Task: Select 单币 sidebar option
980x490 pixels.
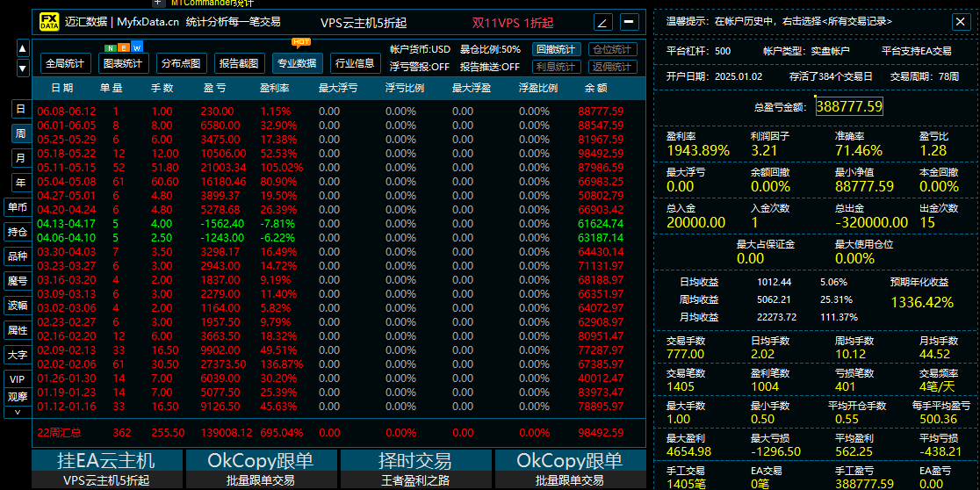Action: point(18,207)
